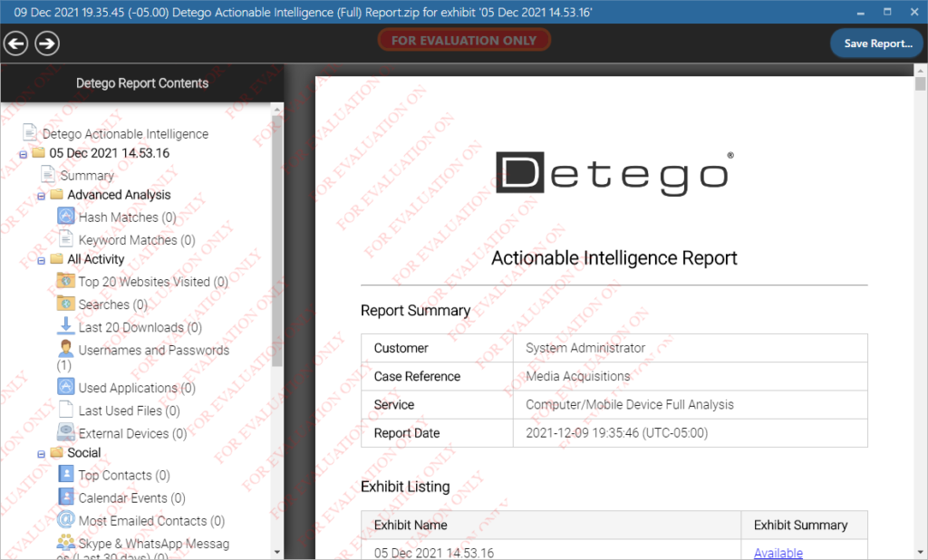Screen dimensions: 928x560
Task: Click the Computer/Mobile Device Full Analysis value
Action: tap(630, 405)
